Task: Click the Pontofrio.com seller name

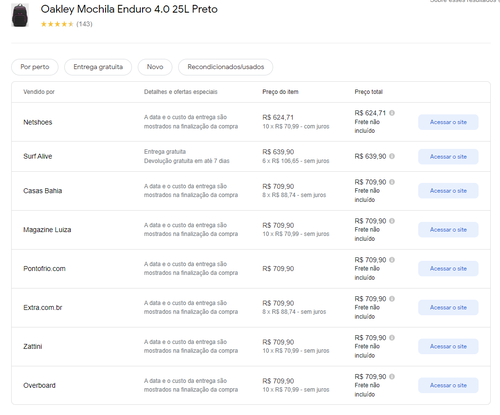Action: point(44,269)
